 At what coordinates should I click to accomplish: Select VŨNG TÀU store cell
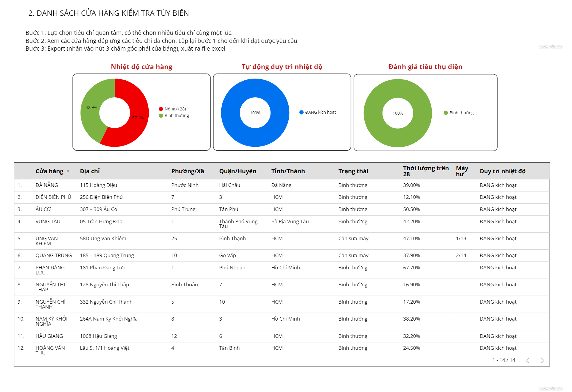coord(48,221)
